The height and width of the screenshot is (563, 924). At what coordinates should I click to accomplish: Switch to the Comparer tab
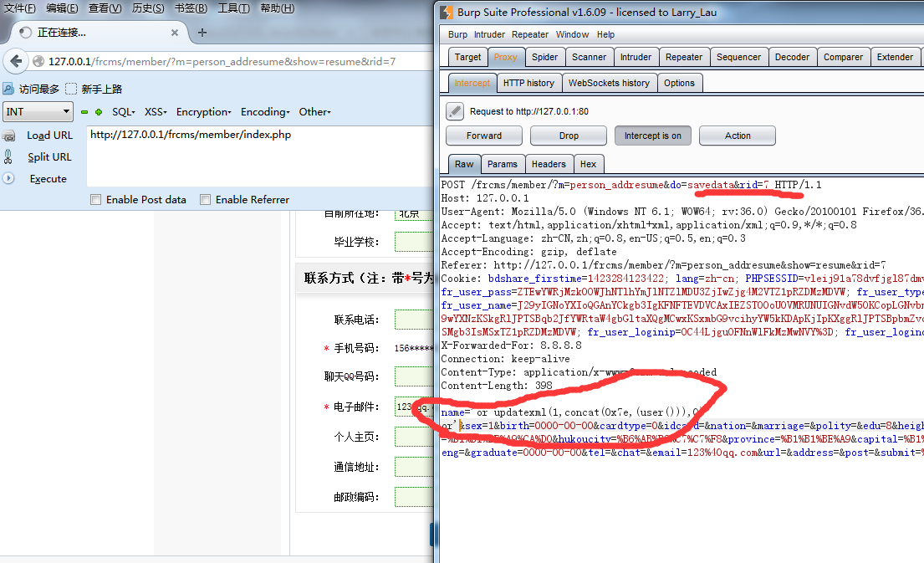tap(843, 57)
